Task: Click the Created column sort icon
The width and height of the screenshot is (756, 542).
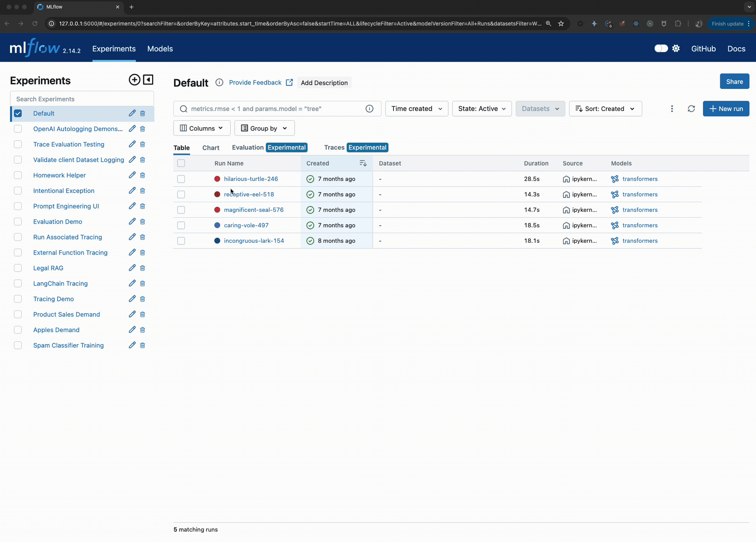Action: point(363,163)
